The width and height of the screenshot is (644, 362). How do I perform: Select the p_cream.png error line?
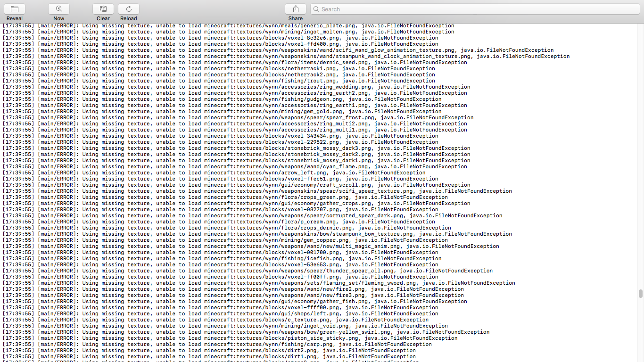click(219, 222)
